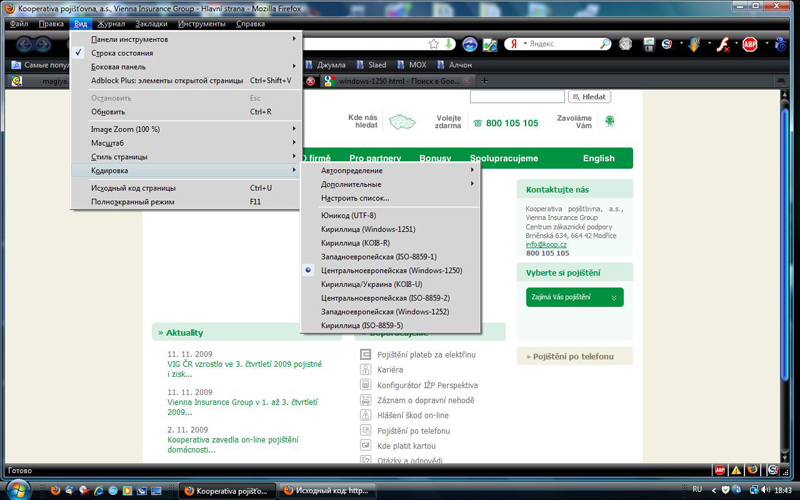Select Кириллица (Windows-1251) encoding

pyautogui.click(x=391, y=229)
